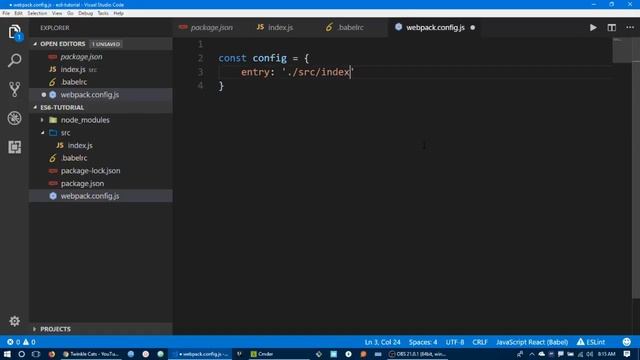Click Ln 3, Col 24 in status bar
The image size is (640, 360).
pyautogui.click(x=382, y=342)
